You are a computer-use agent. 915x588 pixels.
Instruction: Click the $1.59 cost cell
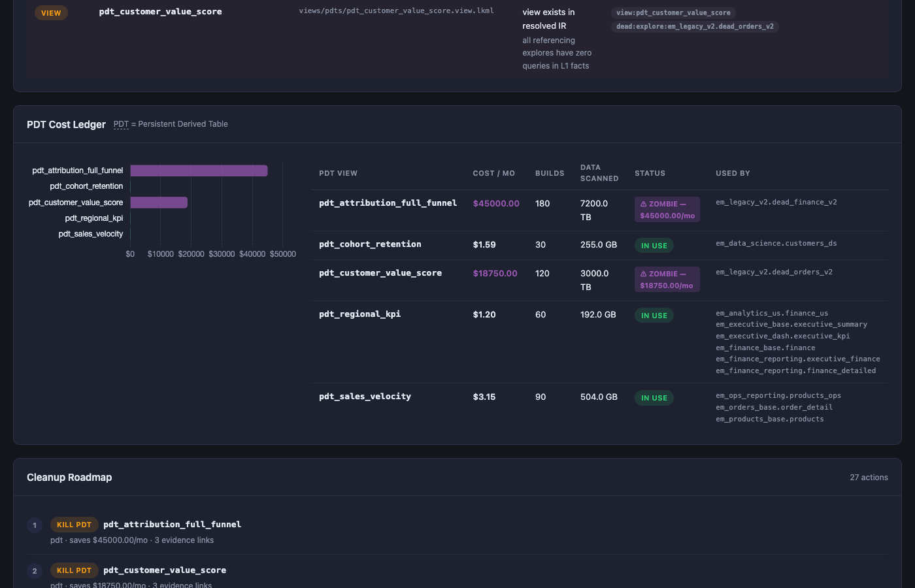pos(484,245)
